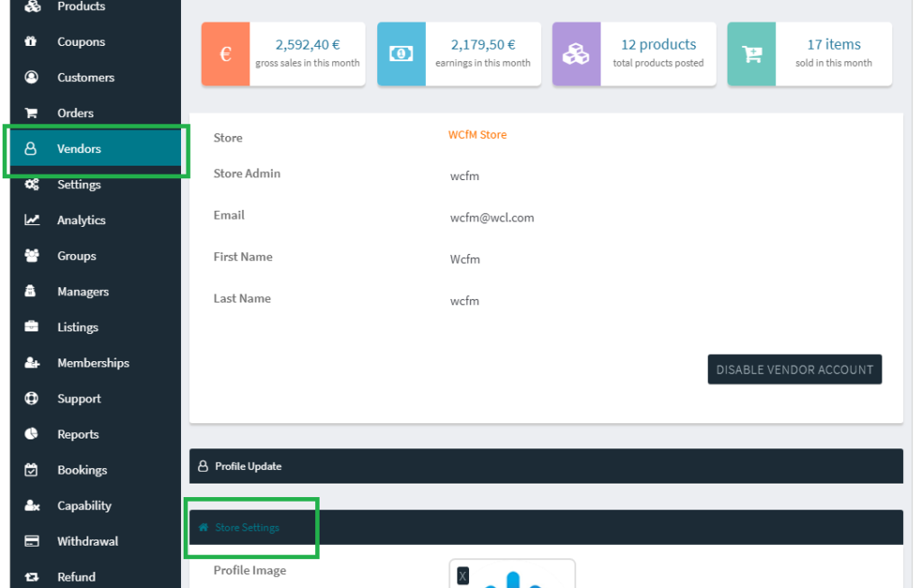
Task: Click the blue money earnings icon
Action: pyautogui.click(x=401, y=54)
